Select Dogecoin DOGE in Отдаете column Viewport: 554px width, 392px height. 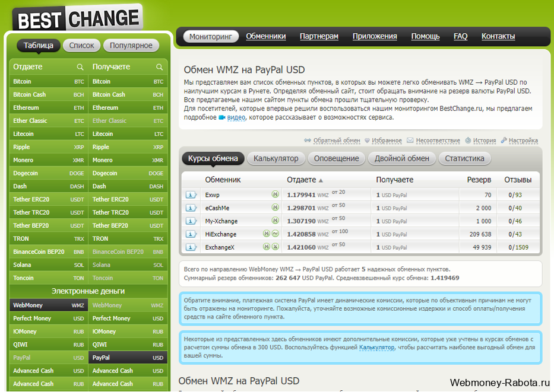pos(49,173)
